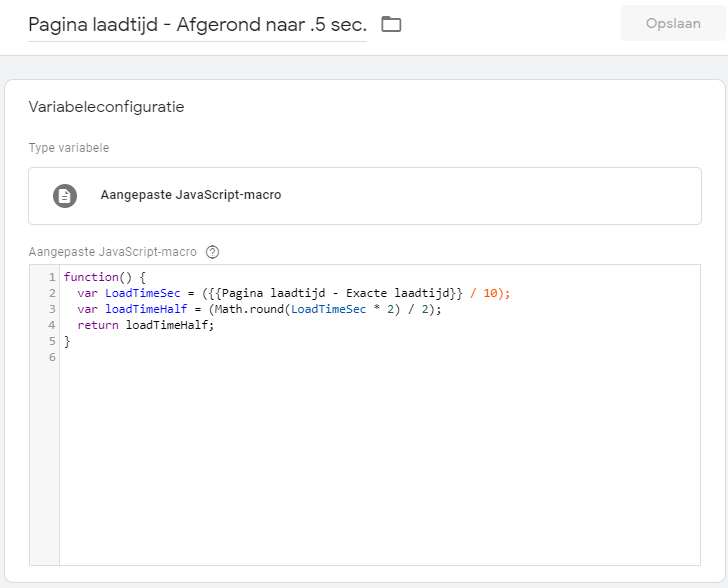Click the help question mark icon
The width and height of the screenshot is (728, 588).
[x=212, y=252]
